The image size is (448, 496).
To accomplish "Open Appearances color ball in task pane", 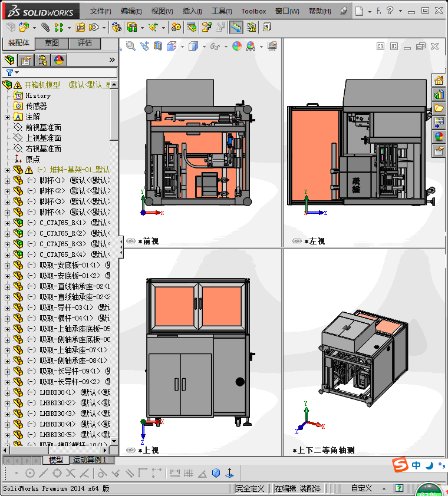I will [439, 137].
